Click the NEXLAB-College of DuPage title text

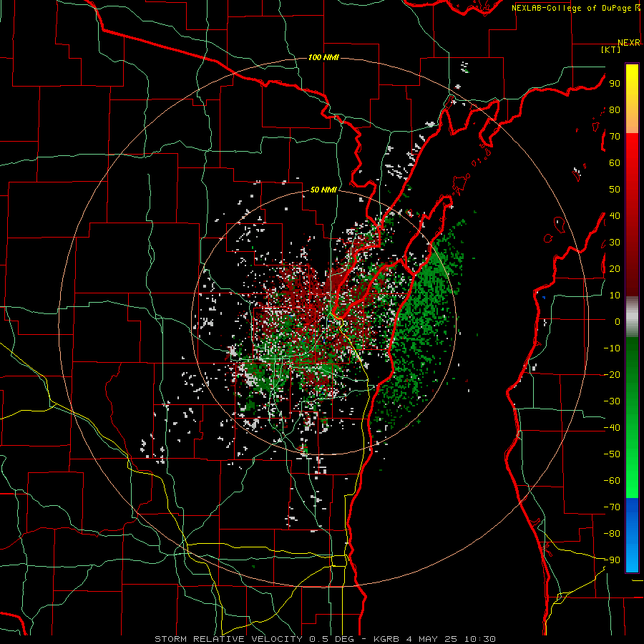pyautogui.click(x=571, y=8)
